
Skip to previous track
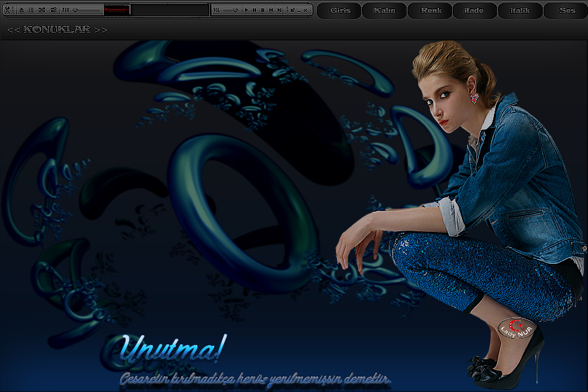(x=271, y=10)
